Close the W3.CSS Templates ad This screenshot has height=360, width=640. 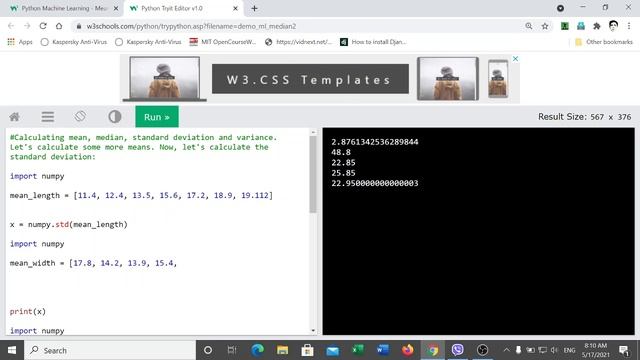pyautogui.click(x=516, y=59)
